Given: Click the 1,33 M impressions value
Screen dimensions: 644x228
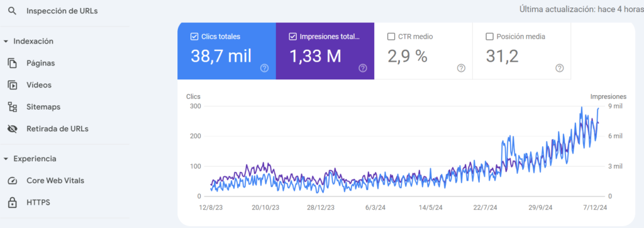Looking at the screenshot, I should pos(315,56).
